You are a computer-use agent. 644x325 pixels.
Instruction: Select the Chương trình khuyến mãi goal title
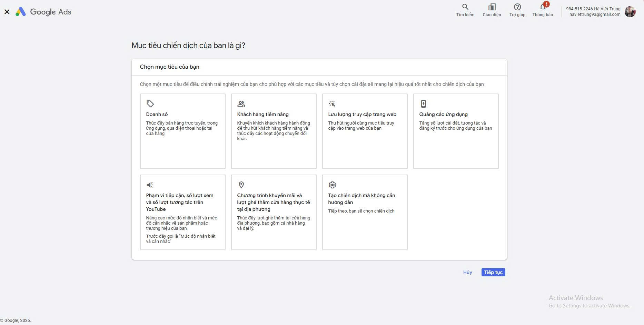click(x=274, y=202)
